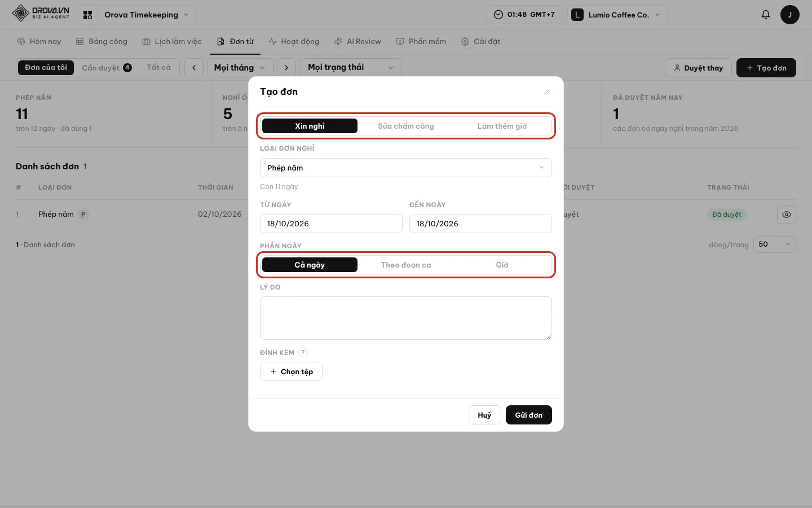
Task: Expand the Phép năm leave type dropdown
Action: 406,168
